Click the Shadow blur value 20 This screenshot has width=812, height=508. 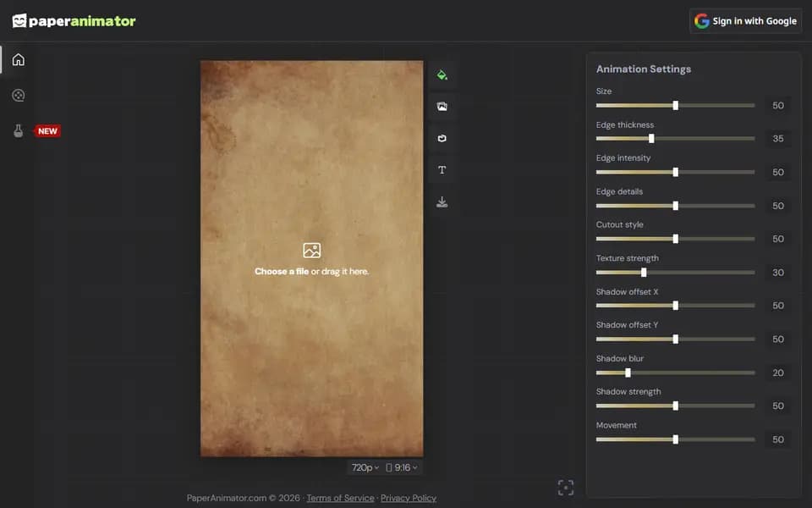tap(778, 373)
